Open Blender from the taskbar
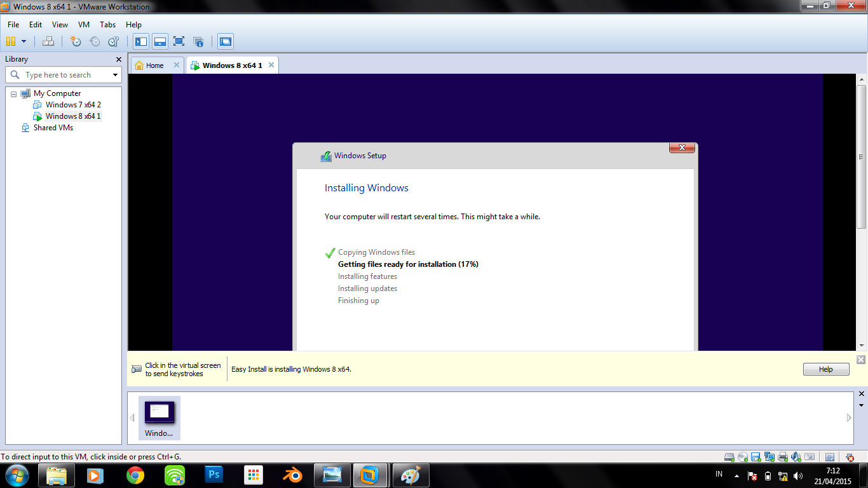The width and height of the screenshot is (868, 488). [x=292, y=475]
